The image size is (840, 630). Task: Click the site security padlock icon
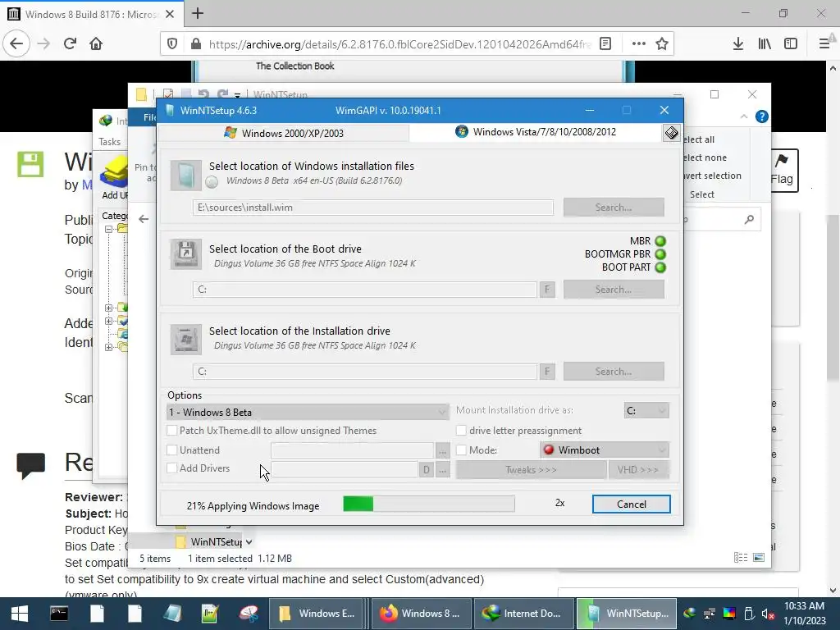[x=196, y=44]
